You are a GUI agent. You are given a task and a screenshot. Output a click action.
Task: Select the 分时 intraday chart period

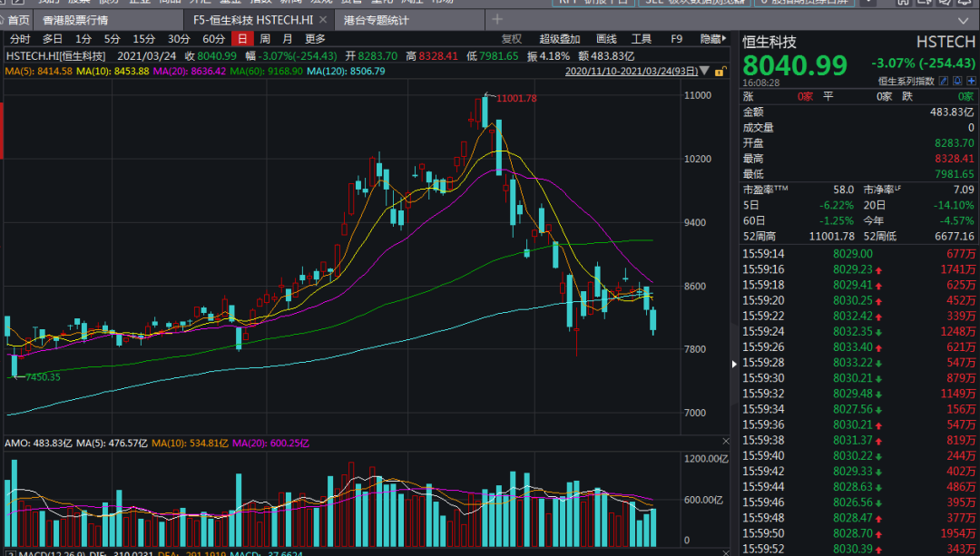[x=20, y=39]
